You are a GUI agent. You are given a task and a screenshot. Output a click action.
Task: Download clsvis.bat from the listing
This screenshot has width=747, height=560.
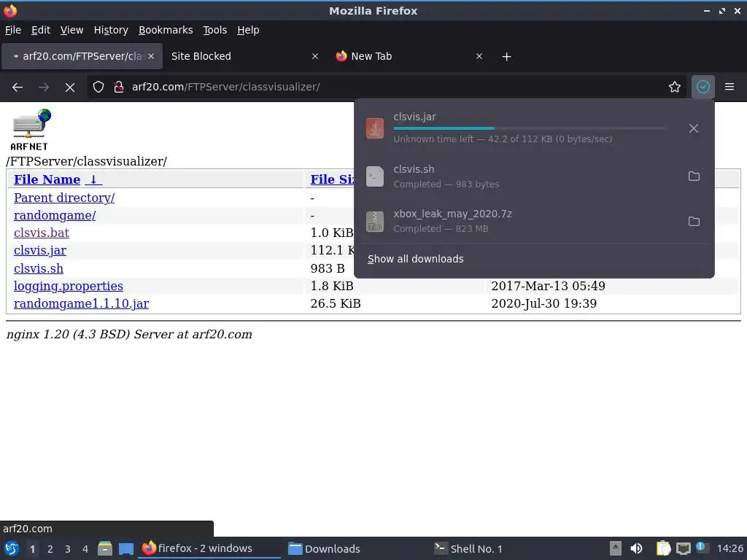pyautogui.click(x=42, y=233)
